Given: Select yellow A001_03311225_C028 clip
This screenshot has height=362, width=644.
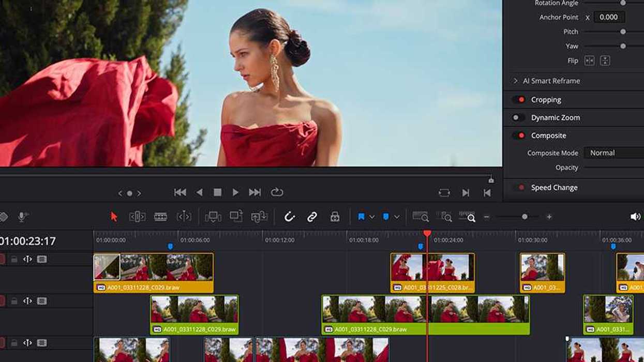Looking at the screenshot, I should click(x=432, y=273).
